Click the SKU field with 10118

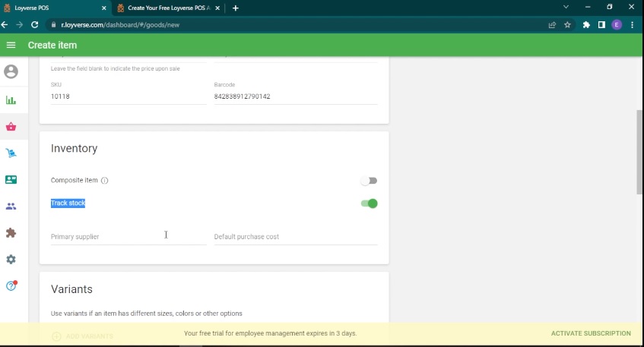pos(128,96)
